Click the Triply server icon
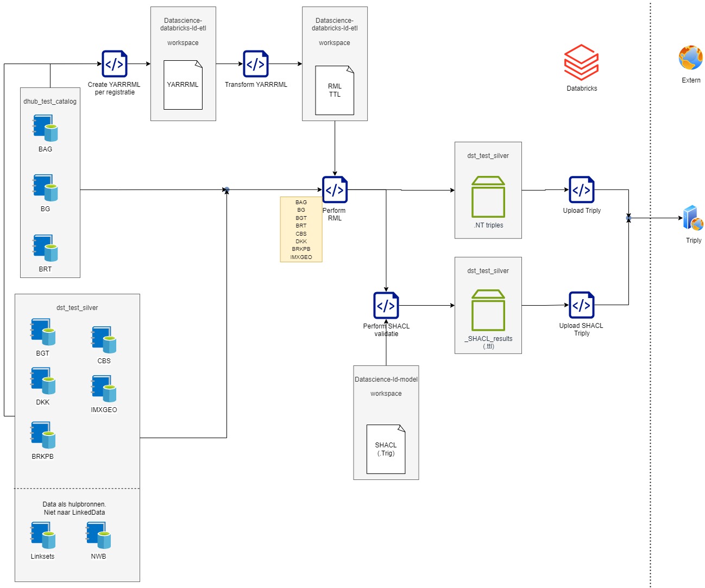This screenshot has width=705, height=588. pyautogui.click(x=694, y=218)
